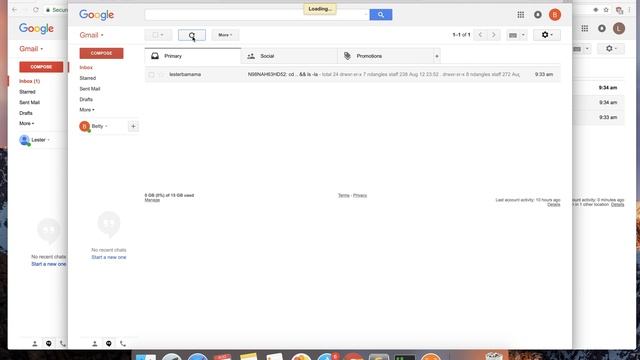Image resolution: width=640 pixels, height=360 pixels.
Task: Reload the page in the back browser window
Action: (36, 9)
